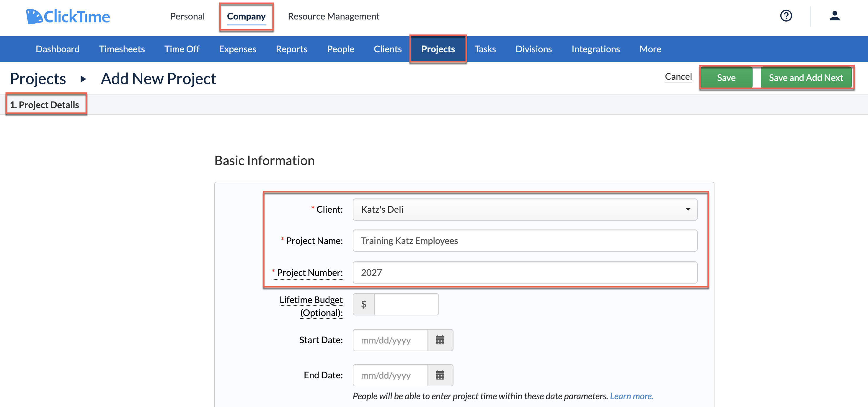Select Time Off in the navigation bar

(182, 49)
